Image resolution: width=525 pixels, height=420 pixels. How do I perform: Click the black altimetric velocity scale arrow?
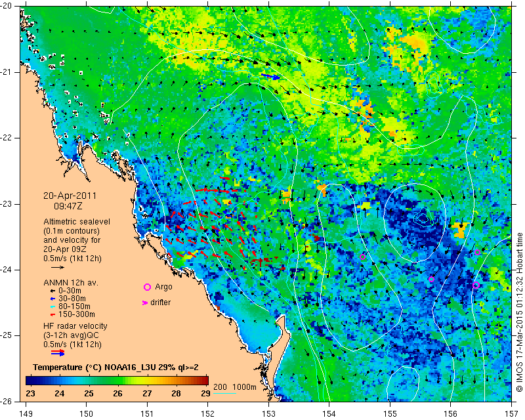(x=58, y=267)
